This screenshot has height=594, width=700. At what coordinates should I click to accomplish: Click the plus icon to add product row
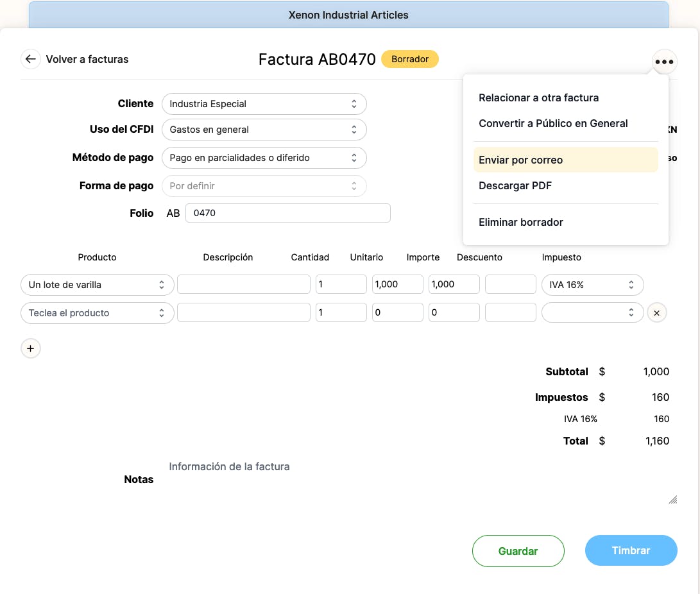click(x=31, y=348)
